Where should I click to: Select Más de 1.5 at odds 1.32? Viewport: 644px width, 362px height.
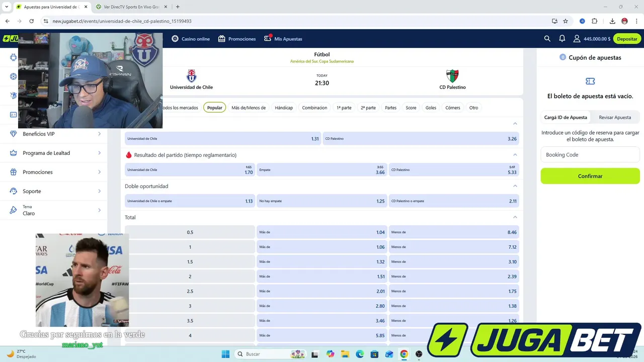[x=321, y=261]
